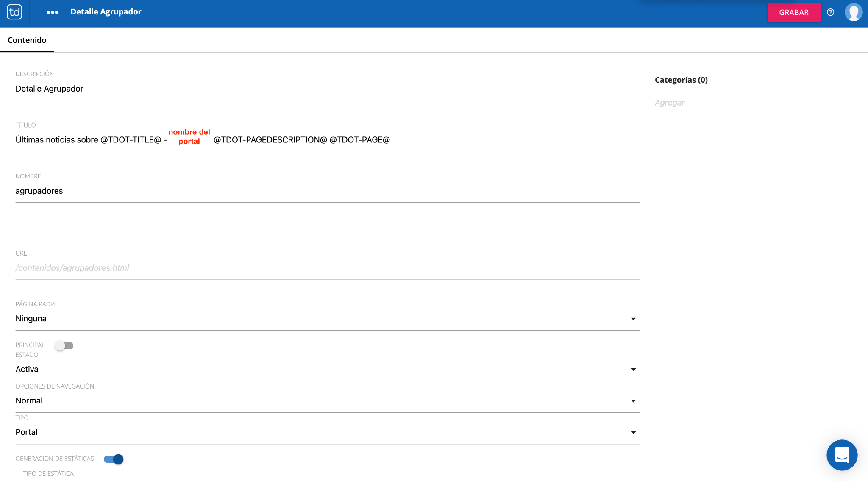The width and height of the screenshot is (868, 481).
Task: Click the Categorías (0) heading
Action: point(681,80)
